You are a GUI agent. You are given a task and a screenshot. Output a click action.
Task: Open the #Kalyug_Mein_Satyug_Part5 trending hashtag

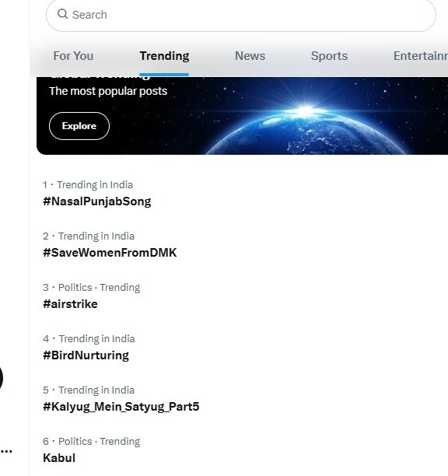121,407
